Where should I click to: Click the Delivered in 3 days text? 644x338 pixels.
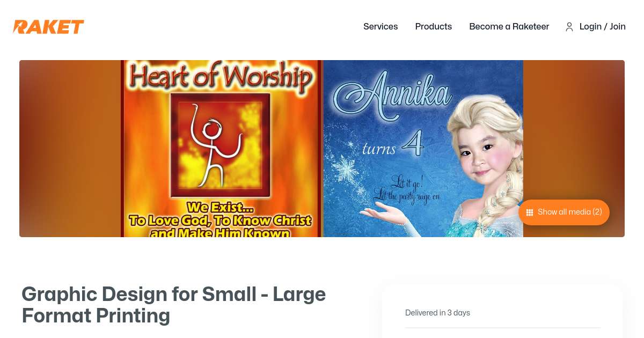(x=437, y=313)
